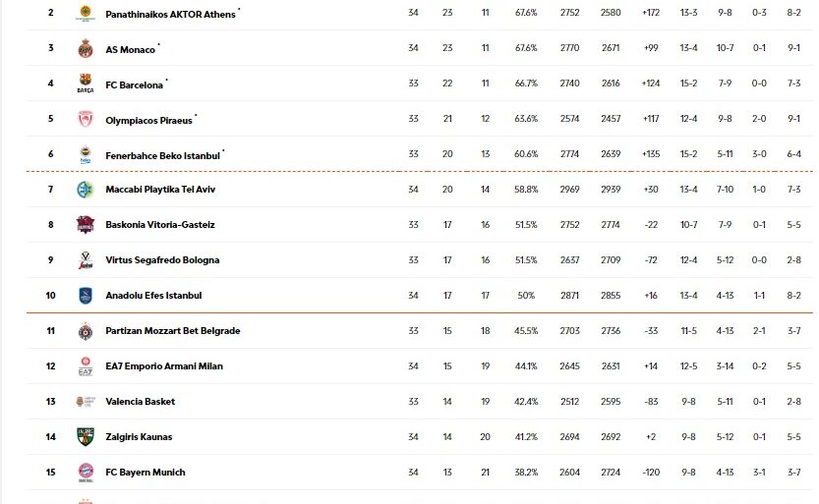Click the Maccabi Playtika Tel Aviv name
The height and width of the screenshot is (504, 819).
coord(168,190)
